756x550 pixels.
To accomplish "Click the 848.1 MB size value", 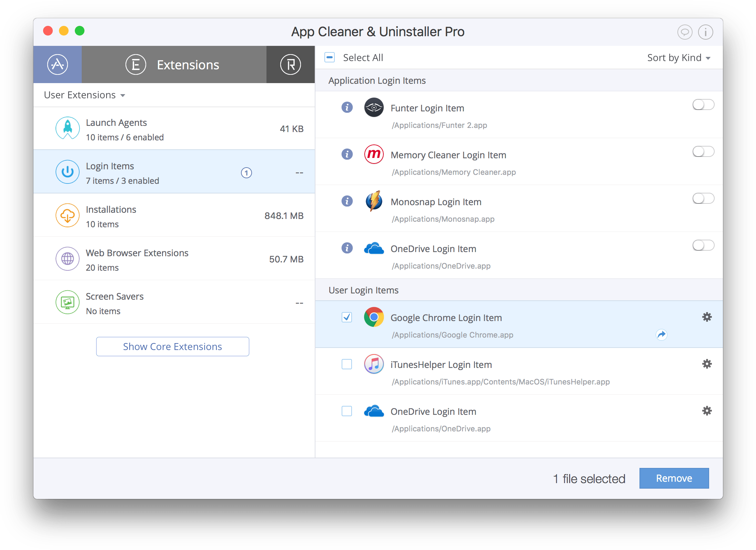I will click(x=284, y=216).
